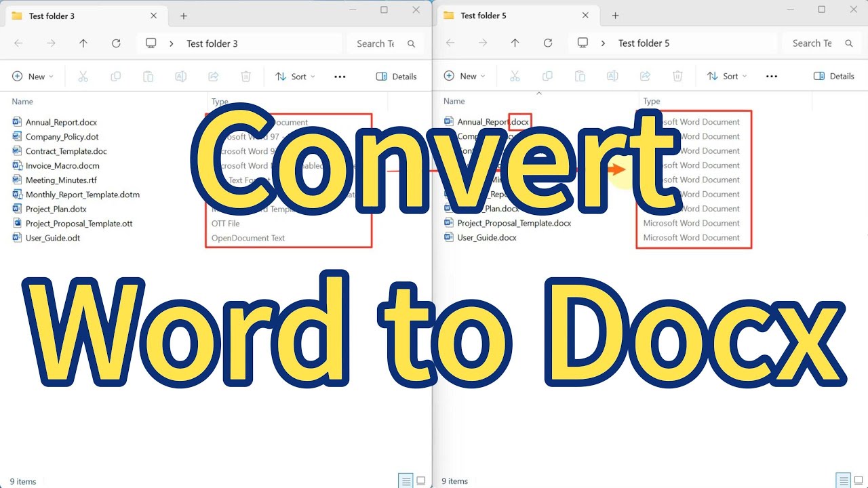Sort by Type column in Test folder 5
Screen dimensions: 868x488
[x=651, y=101]
